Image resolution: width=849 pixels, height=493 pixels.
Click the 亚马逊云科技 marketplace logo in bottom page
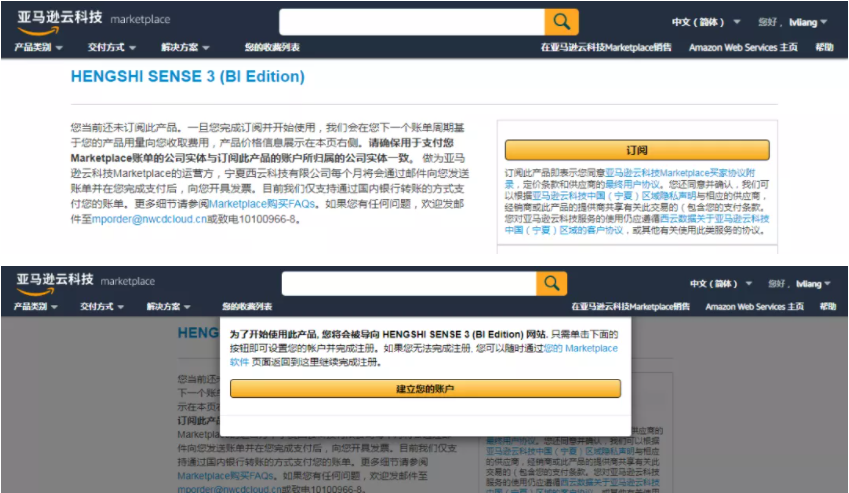(86, 283)
